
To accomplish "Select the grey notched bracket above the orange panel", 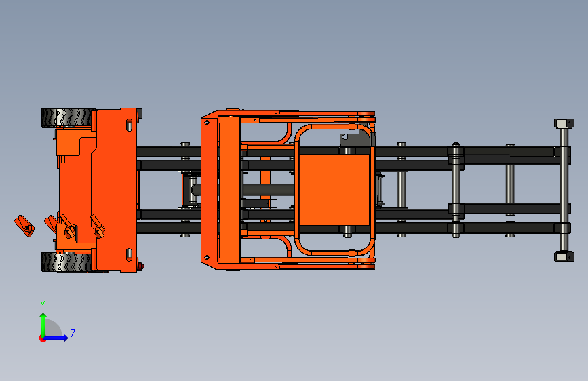I will tap(355, 138).
